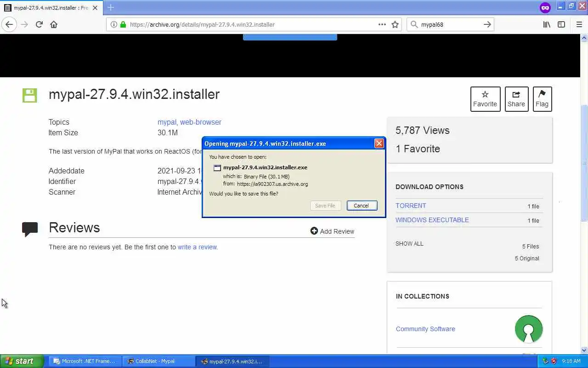Image resolution: width=588 pixels, height=368 pixels.
Task: Click the forward navigation arrow
Action: 24,24
